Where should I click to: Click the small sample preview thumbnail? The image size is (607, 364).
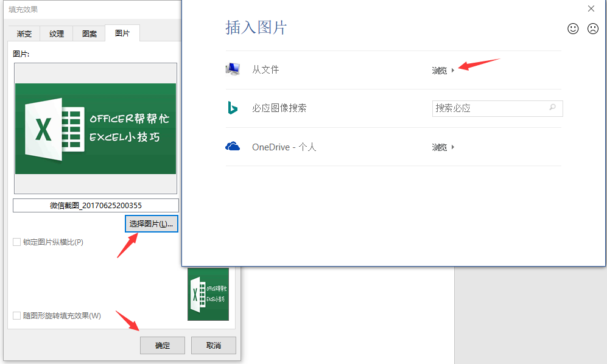(208, 294)
